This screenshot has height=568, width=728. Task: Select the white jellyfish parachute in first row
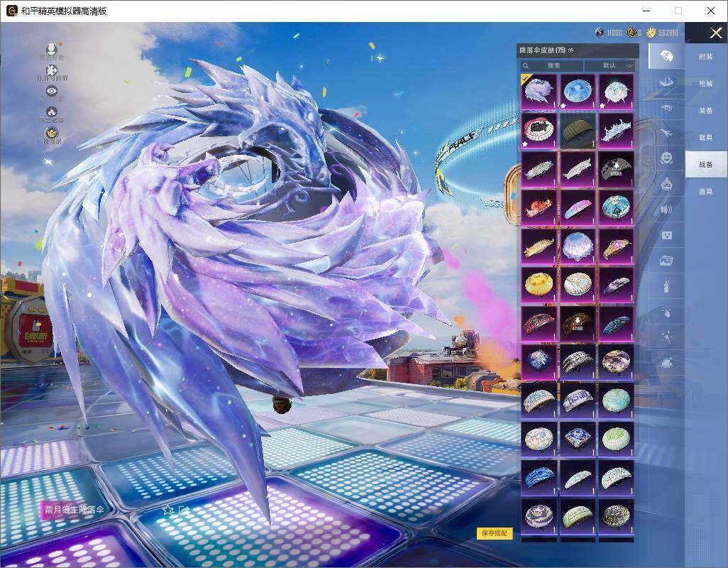(x=616, y=92)
